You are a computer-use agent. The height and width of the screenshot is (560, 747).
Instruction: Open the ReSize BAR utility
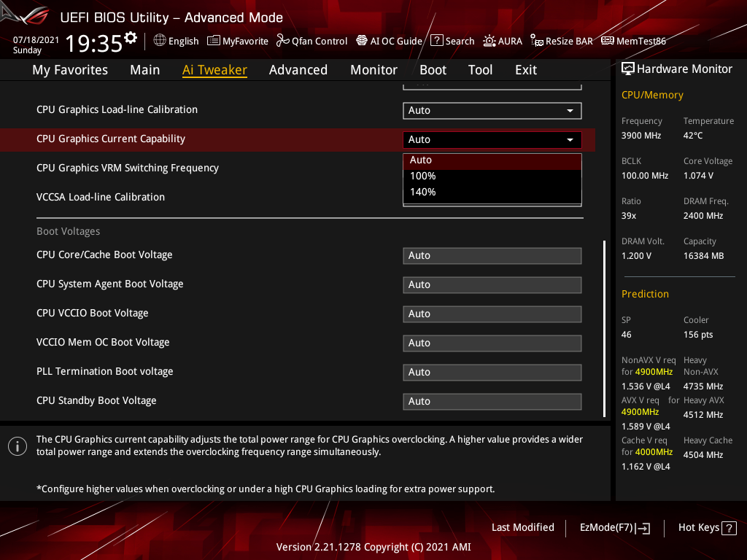click(561, 41)
